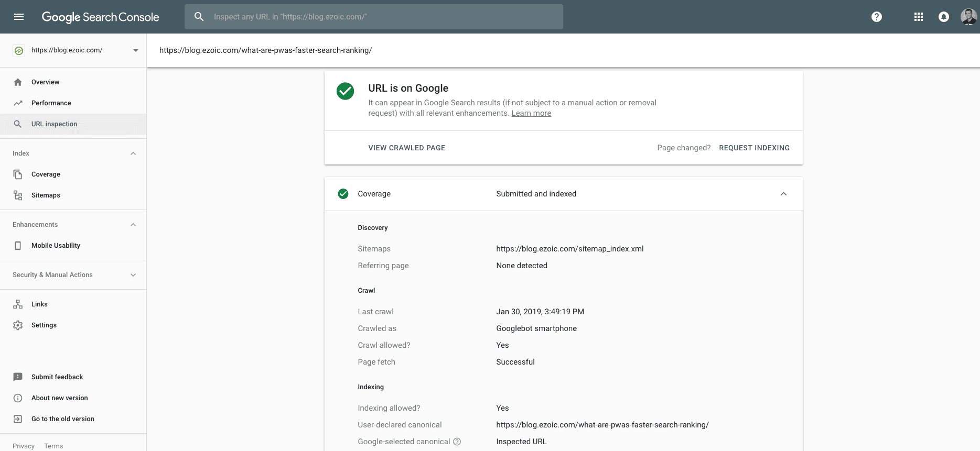View notifications bell icon

(x=944, y=17)
